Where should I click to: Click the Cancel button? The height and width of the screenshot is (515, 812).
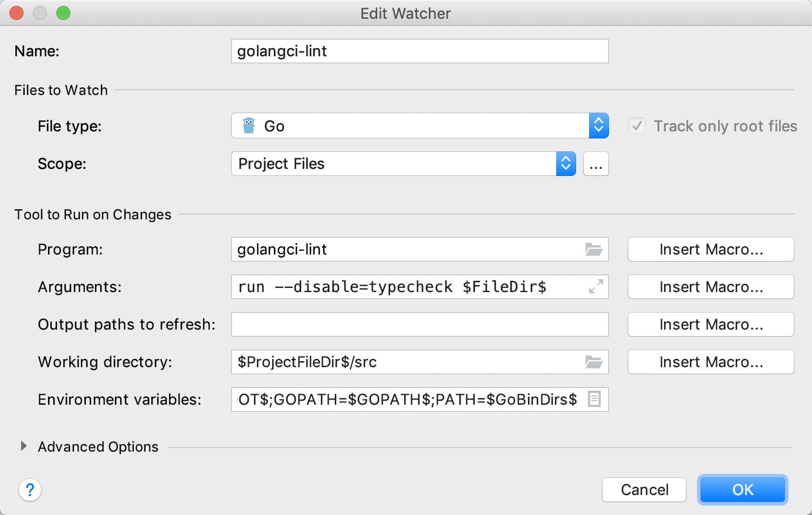[644, 490]
